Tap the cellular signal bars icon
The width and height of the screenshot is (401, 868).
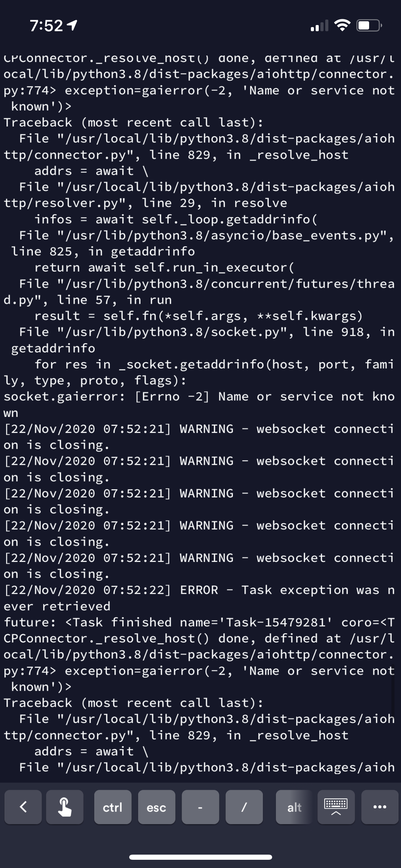click(x=319, y=25)
